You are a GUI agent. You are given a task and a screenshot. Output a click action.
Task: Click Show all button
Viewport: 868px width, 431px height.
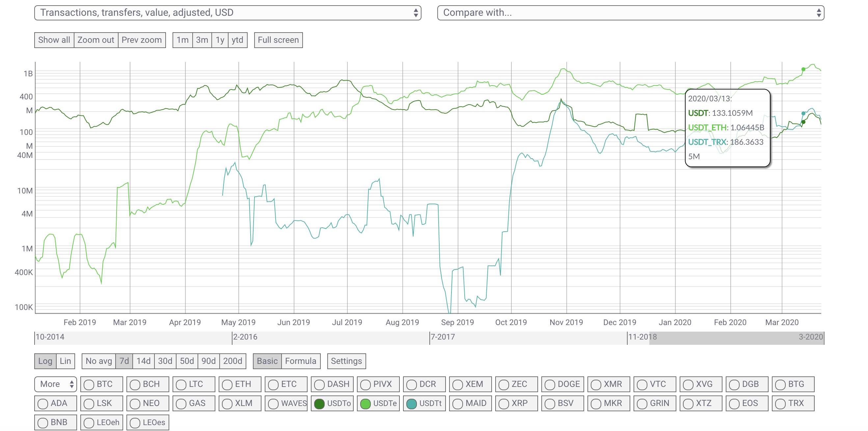(54, 40)
